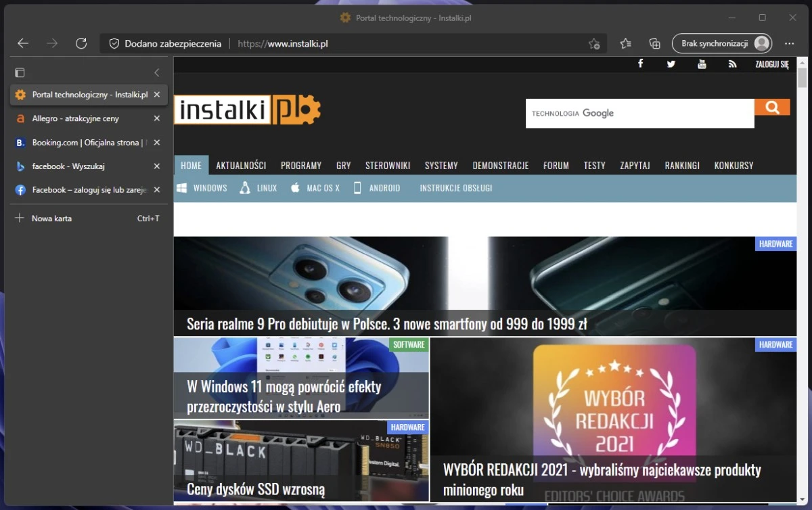Reload the page with Refresh icon
The height and width of the screenshot is (510, 812).
[x=81, y=43]
